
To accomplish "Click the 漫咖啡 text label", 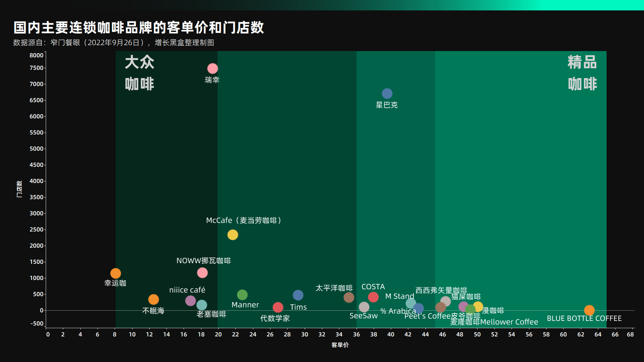I will tap(493, 310).
